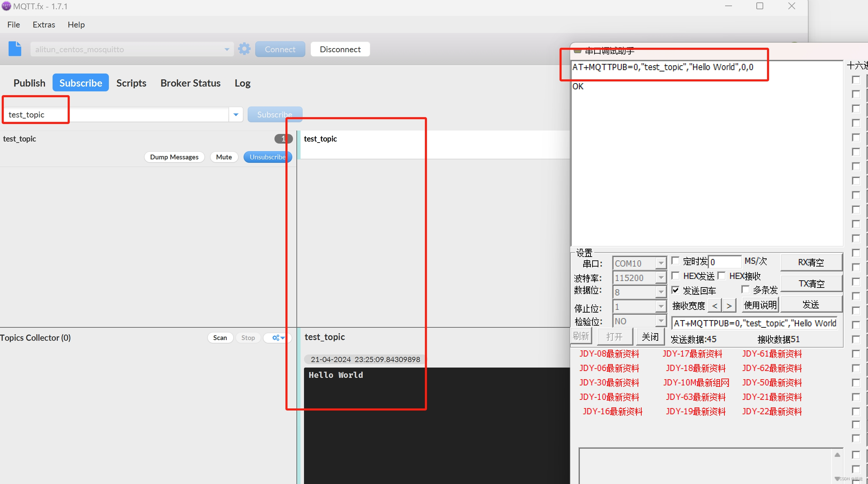This screenshot has height=484, width=868.
Task: Click the new connection profile file icon
Action: 15,49
